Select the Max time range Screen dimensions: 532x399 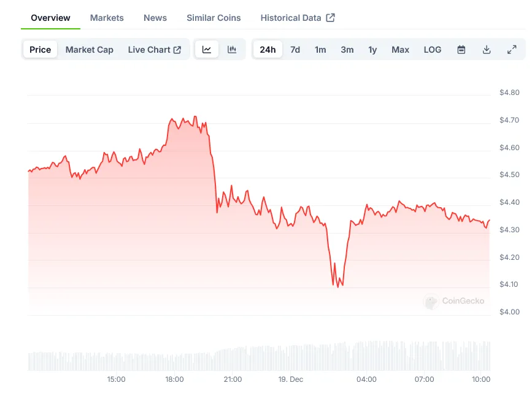[400, 50]
